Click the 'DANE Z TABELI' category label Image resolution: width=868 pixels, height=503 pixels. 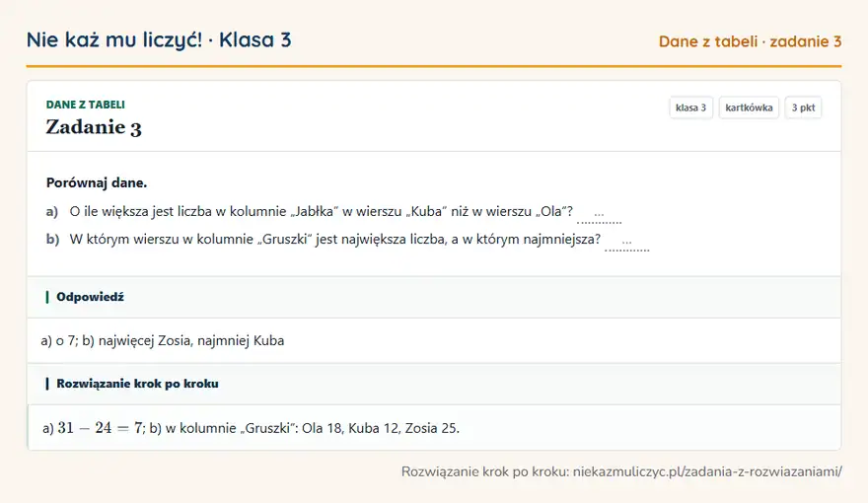[85, 105]
